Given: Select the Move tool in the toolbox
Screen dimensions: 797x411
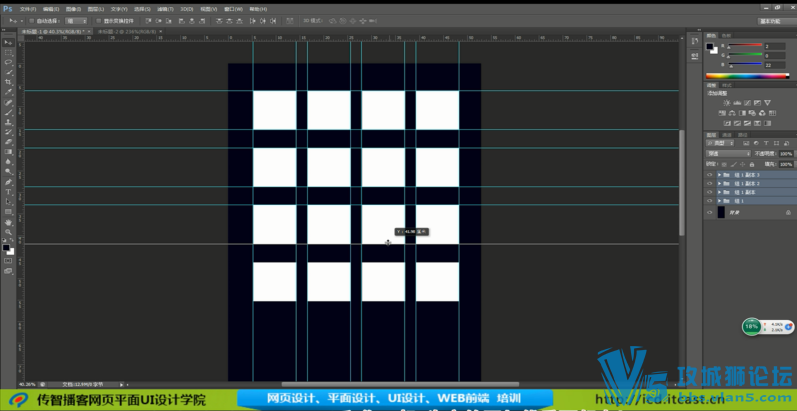Looking at the screenshot, I should coord(8,43).
